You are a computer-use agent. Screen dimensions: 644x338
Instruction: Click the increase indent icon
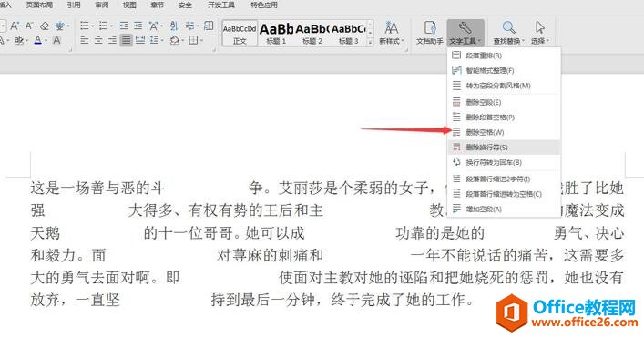138,26
